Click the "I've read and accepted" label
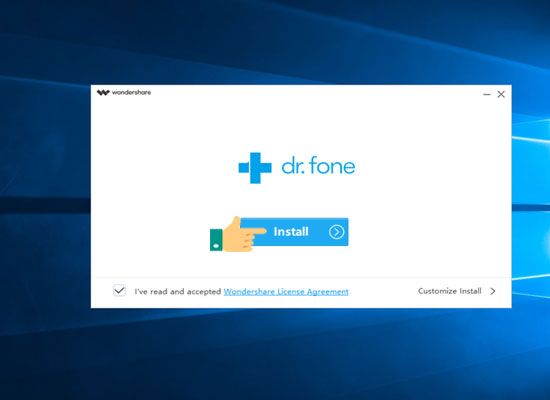Image resolution: width=550 pixels, height=400 pixels. pyautogui.click(x=178, y=292)
